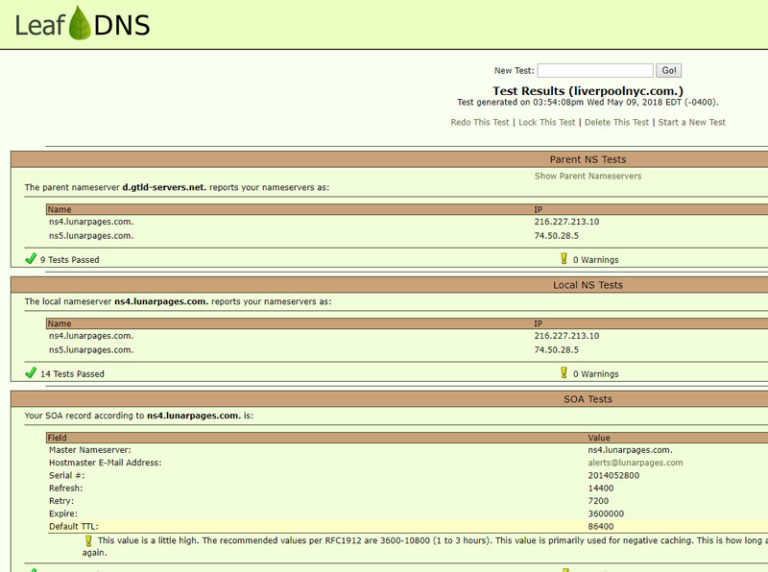Click green checkmark beside 14 Tests Passed
The image size is (768, 572).
tap(31, 373)
